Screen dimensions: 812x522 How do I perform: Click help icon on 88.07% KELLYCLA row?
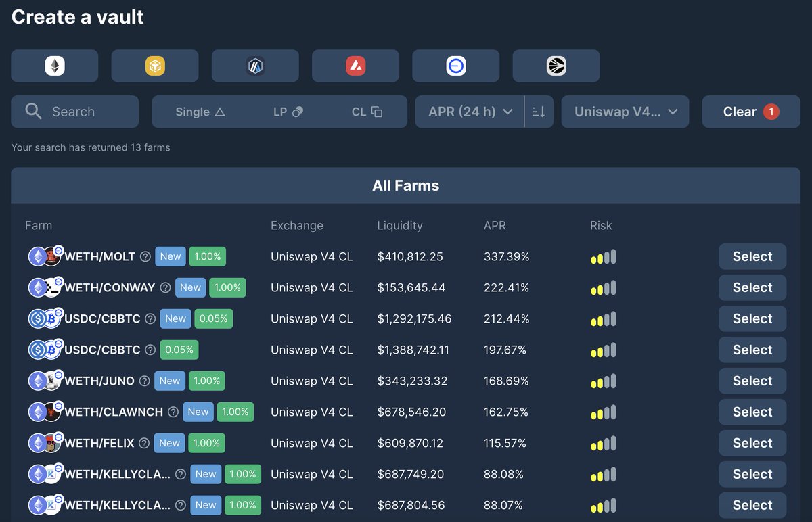coord(180,505)
